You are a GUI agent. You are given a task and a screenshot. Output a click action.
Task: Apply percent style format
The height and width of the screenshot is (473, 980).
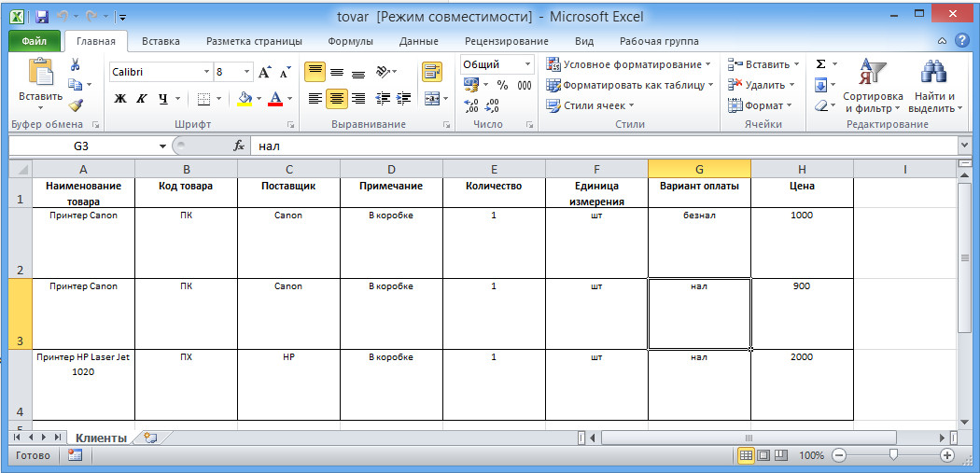(502, 85)
